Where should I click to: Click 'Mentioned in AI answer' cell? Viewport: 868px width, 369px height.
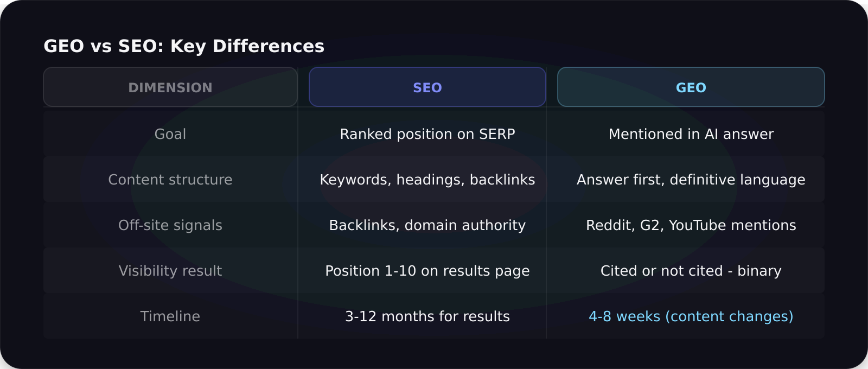[x=691, y=134]
